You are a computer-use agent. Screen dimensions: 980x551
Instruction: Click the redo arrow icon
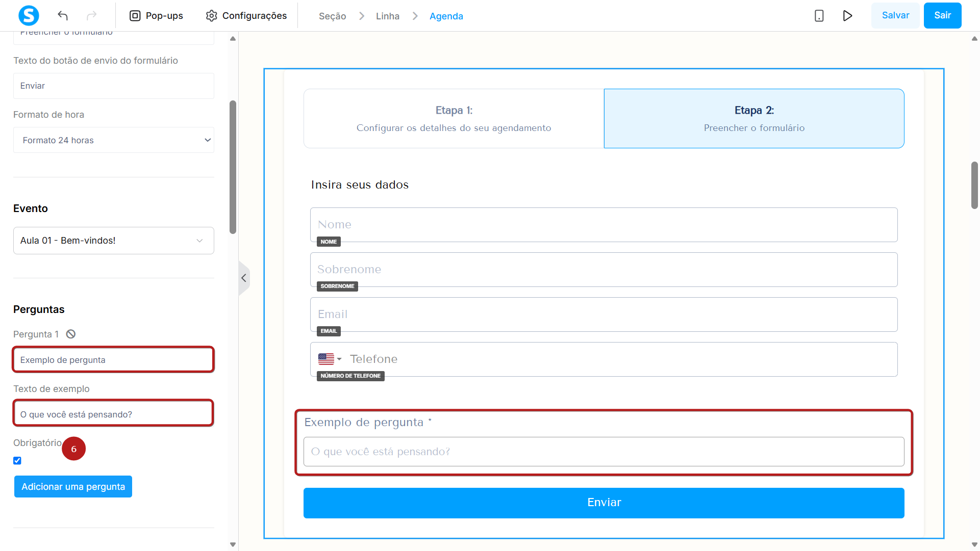91,16
